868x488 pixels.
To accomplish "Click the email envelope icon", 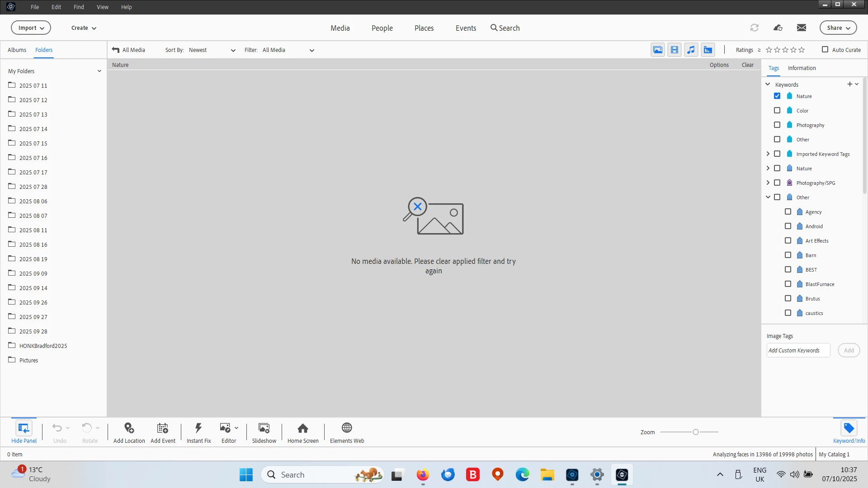I will coord(802,28).
